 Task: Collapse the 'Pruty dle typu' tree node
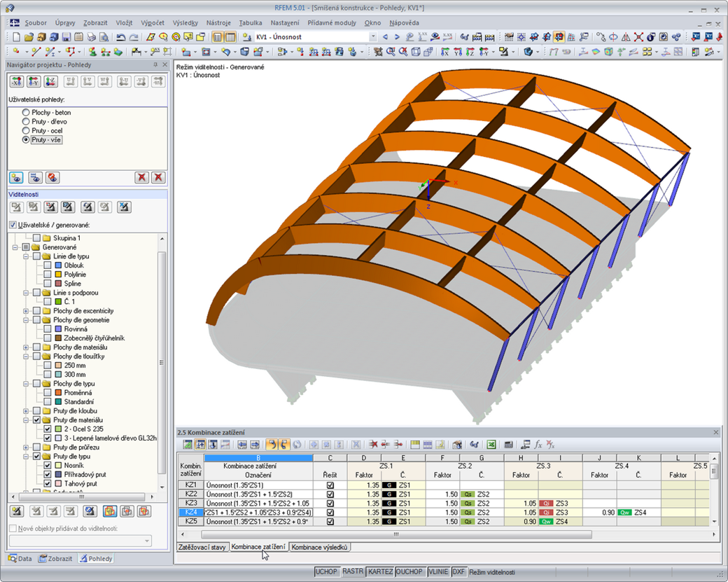(27, 457)
